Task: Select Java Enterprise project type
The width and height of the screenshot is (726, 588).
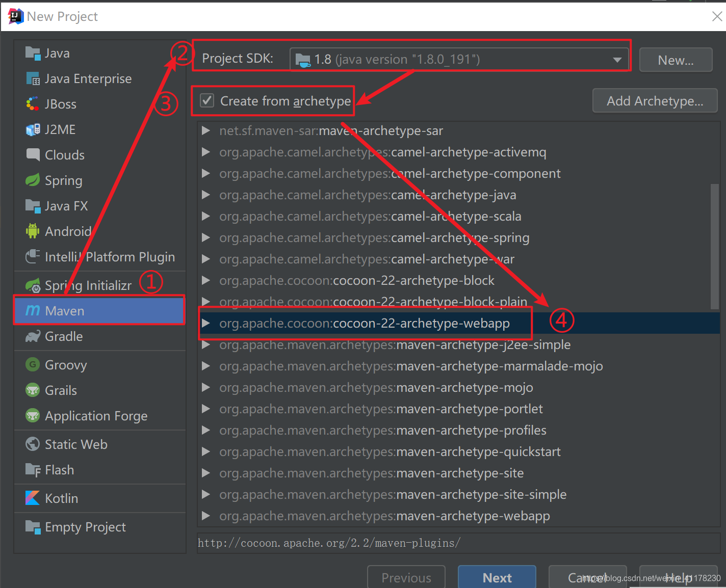Action: point(100,78)
